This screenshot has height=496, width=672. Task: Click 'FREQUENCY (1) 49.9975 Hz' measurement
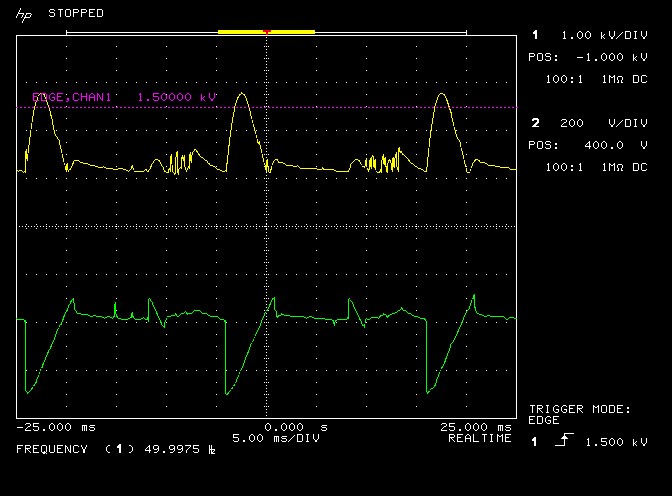pos(116,449)
